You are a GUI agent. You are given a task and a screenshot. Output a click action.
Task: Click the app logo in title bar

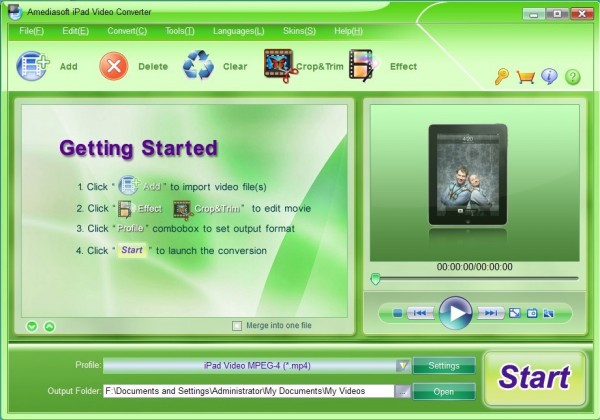[15, 11]
